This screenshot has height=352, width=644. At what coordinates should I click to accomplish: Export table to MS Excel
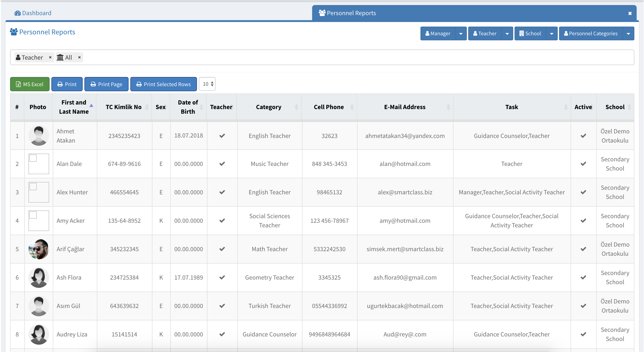[30, 84]
